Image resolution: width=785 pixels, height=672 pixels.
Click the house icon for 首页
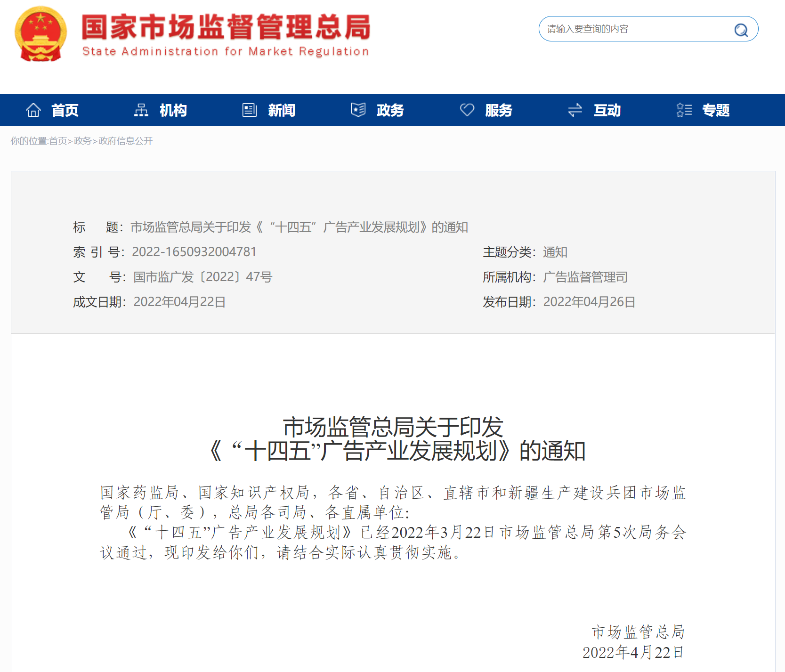point(33,110)
